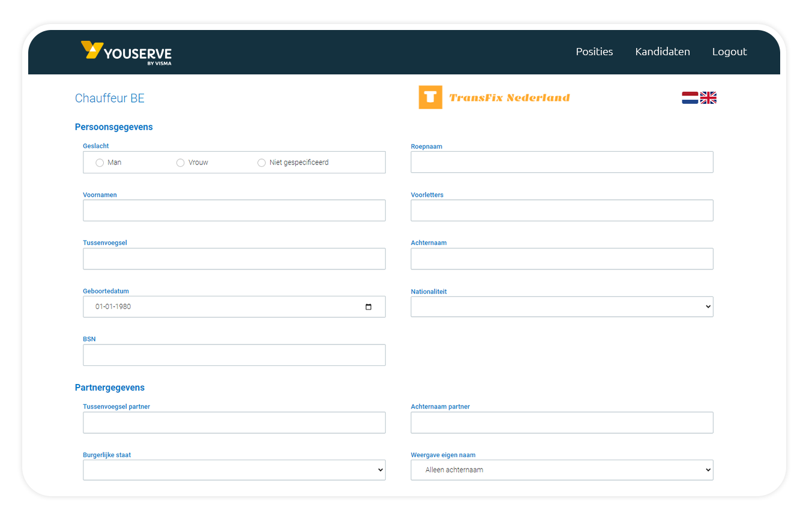
Task: Click Logout in the top bar
Action: tap(729, 52)
